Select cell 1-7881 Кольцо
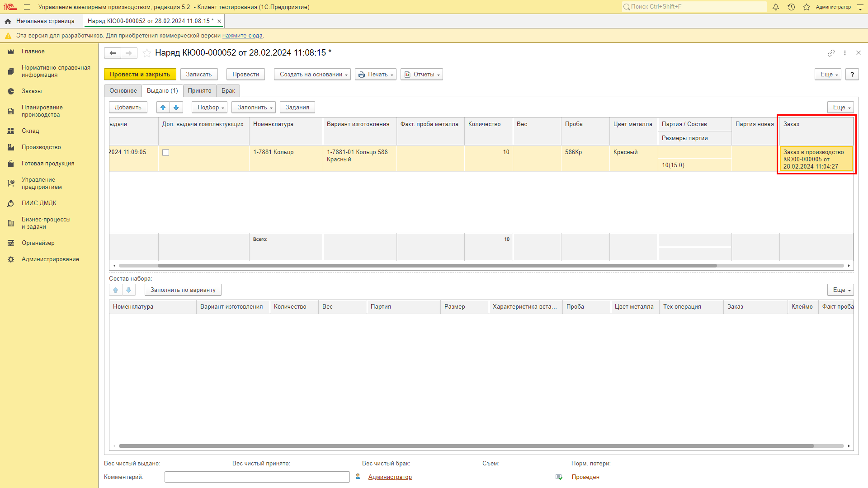The height and width of the screenshot is (488, 868). pyautogui.click(x=286, y=158)
